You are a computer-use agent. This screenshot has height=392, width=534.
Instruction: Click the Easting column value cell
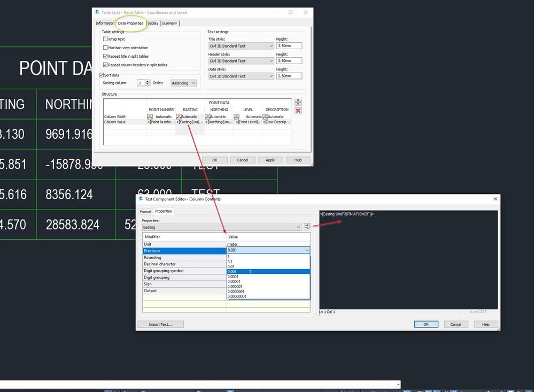[190, 122]
